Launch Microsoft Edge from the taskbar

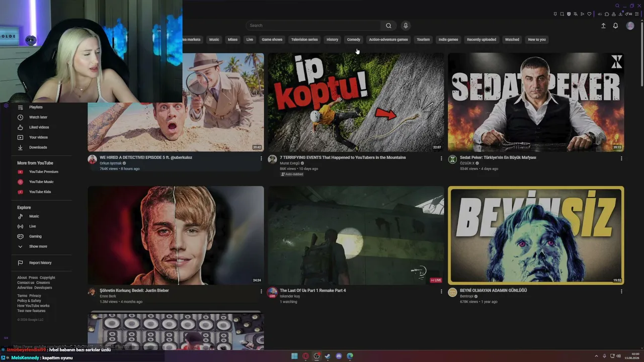click(350, 356)
